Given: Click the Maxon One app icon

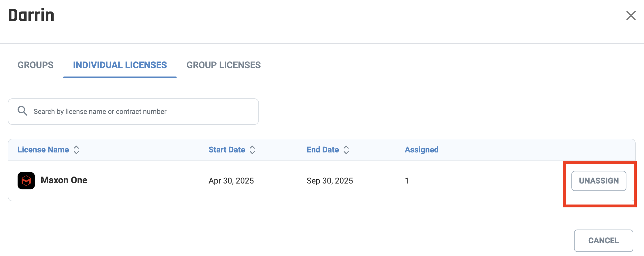Looking at the screenshot, I should (x=26, y=181).
